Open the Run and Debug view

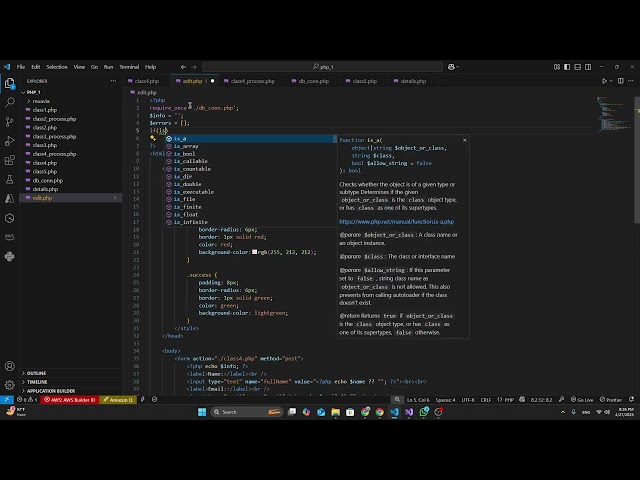10,140
